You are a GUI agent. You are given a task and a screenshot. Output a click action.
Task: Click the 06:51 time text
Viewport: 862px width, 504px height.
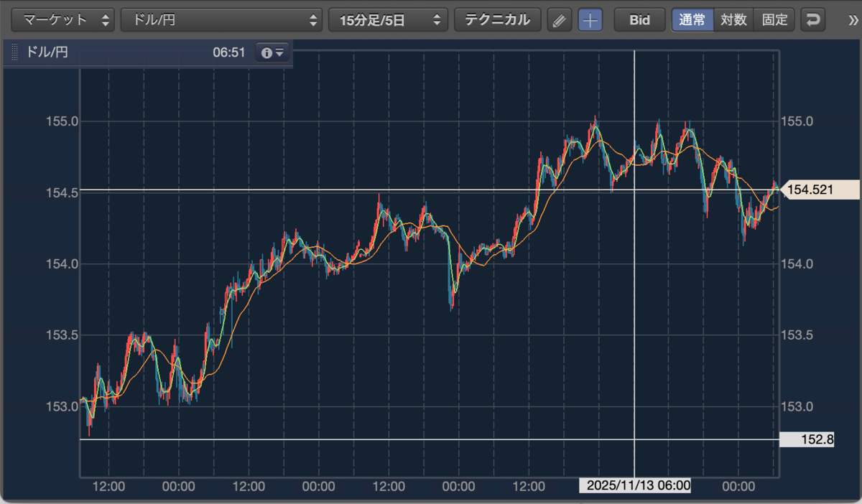pyautogui.click(x=229, y=52)
